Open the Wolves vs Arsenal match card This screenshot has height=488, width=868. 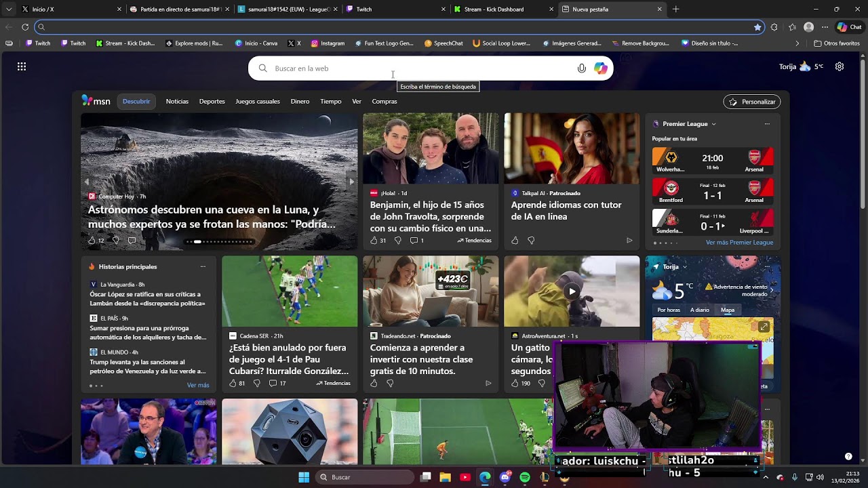713,161
